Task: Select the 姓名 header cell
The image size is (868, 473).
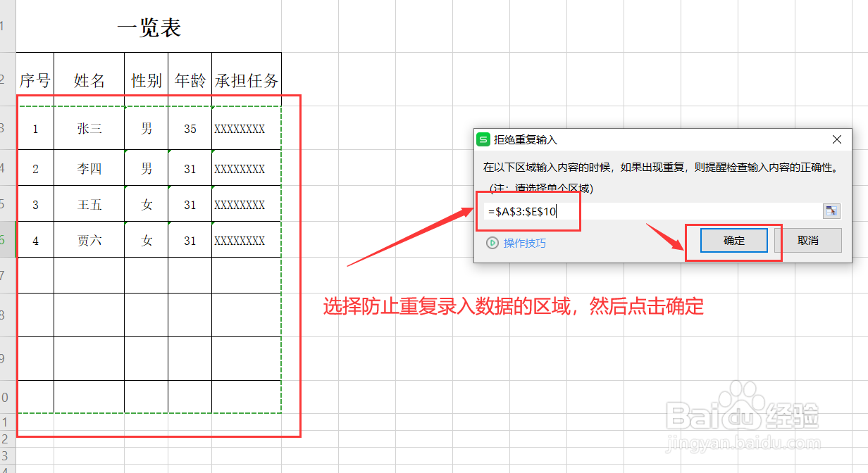Action: (89, 80)
